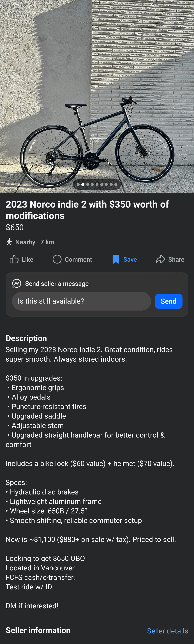Toggle the blue Save bookmark icon
The height and width of the screenshot is (644, 194).
point(116,259)
